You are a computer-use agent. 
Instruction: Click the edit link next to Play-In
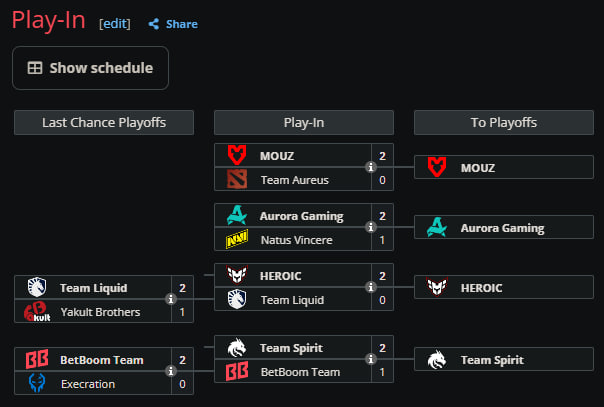coord(115,24)
